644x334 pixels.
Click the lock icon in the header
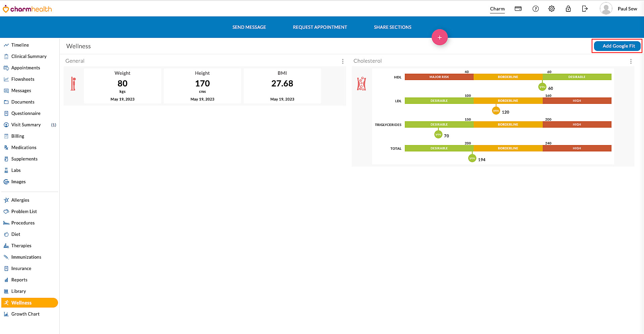click(x=568, y=8)
